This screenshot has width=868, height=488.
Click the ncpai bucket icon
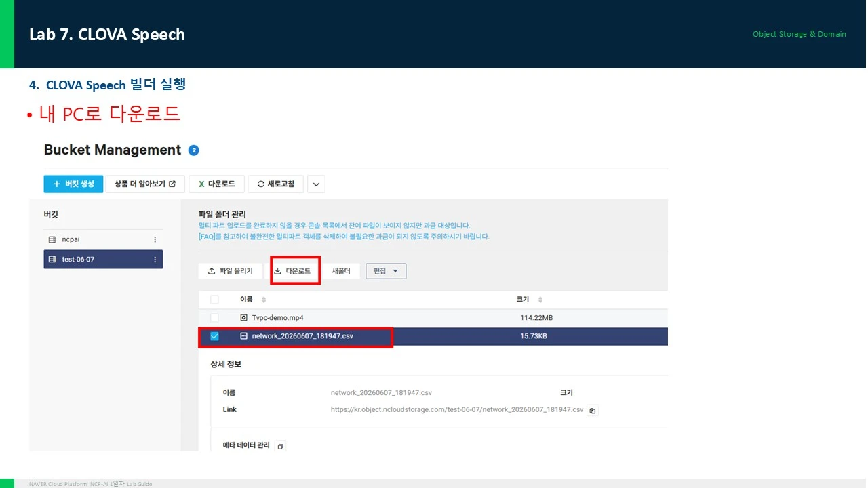52,240
